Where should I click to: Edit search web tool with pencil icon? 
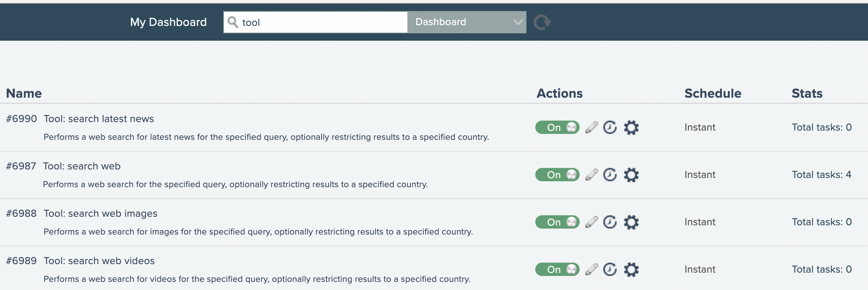(x=591, y=175)
